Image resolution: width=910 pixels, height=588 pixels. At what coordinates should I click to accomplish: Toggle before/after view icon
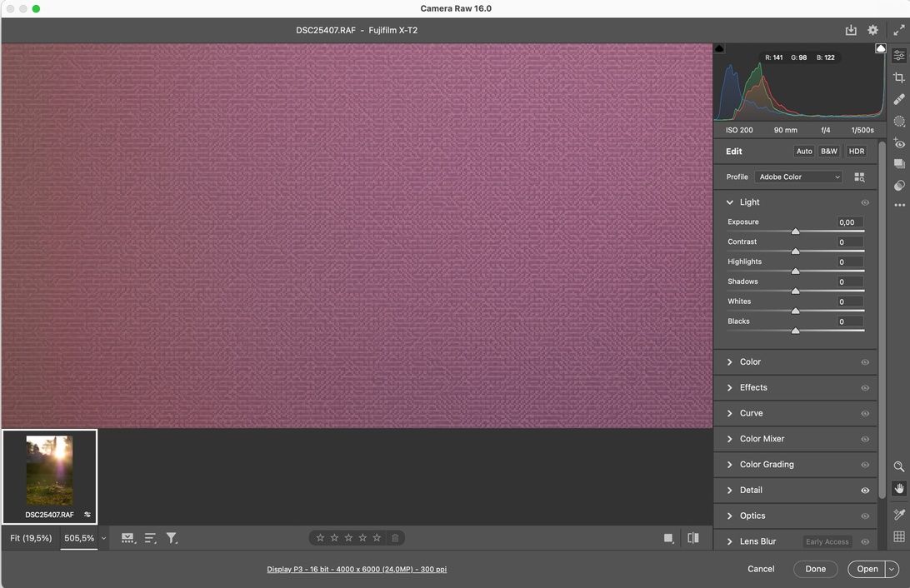point(693,538)
